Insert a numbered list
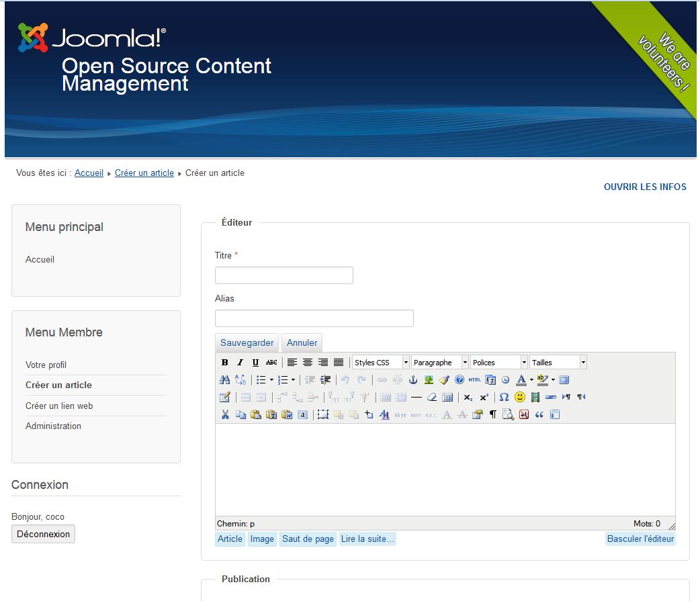The height and width of the screenshot is (601, 700). pyautogui.click(x=283, y=379)
